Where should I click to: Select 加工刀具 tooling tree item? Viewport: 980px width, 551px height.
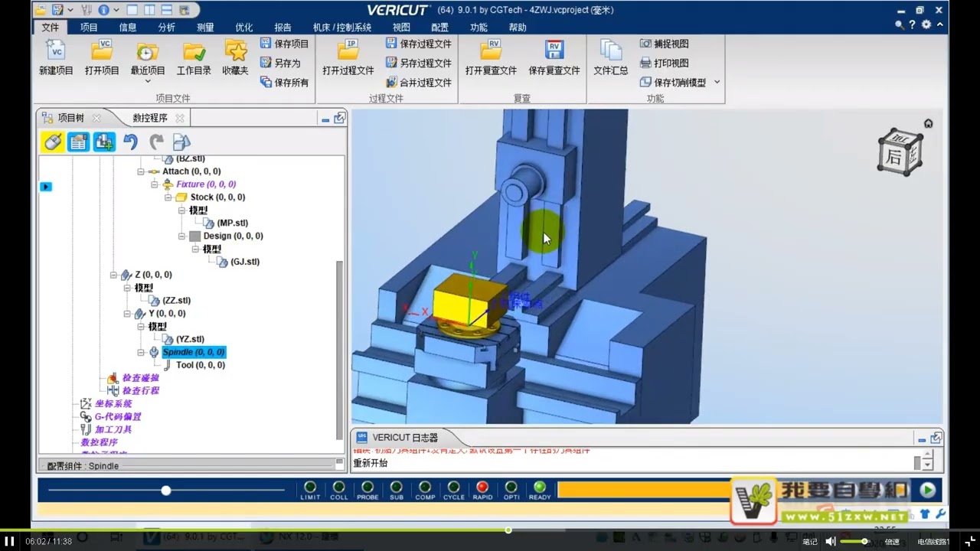pos(113,430)
